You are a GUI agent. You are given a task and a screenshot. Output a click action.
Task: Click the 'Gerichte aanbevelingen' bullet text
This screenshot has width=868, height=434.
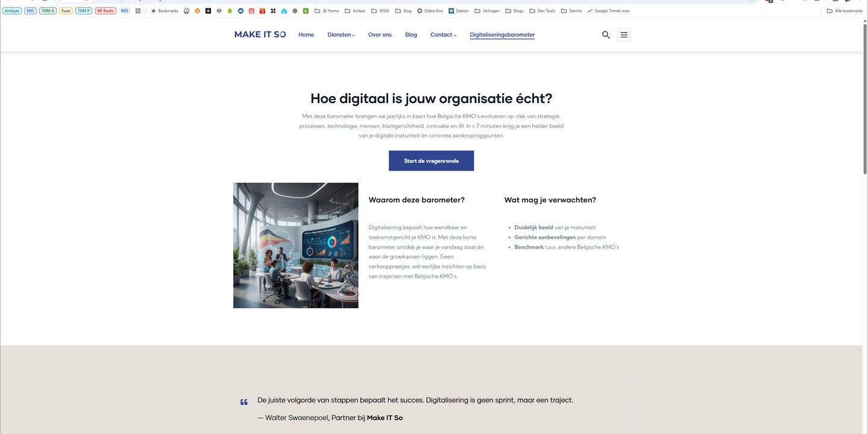tap(545, 237)
